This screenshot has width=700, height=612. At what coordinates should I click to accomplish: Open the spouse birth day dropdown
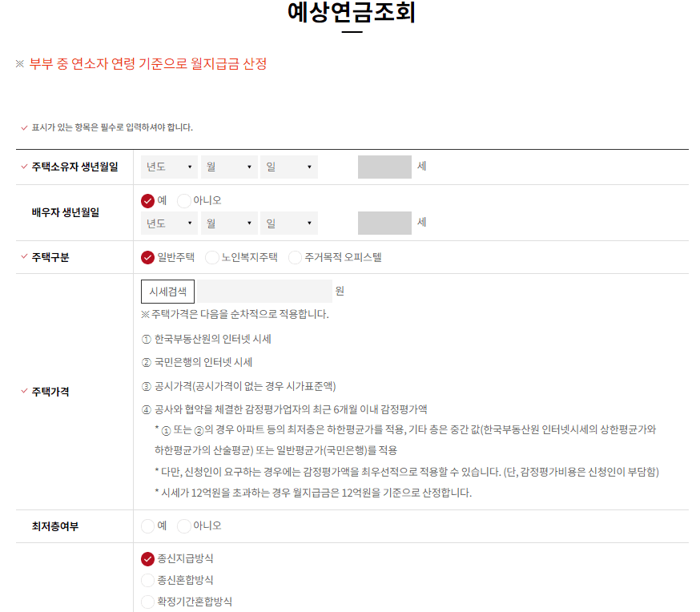tap(288, 223)
